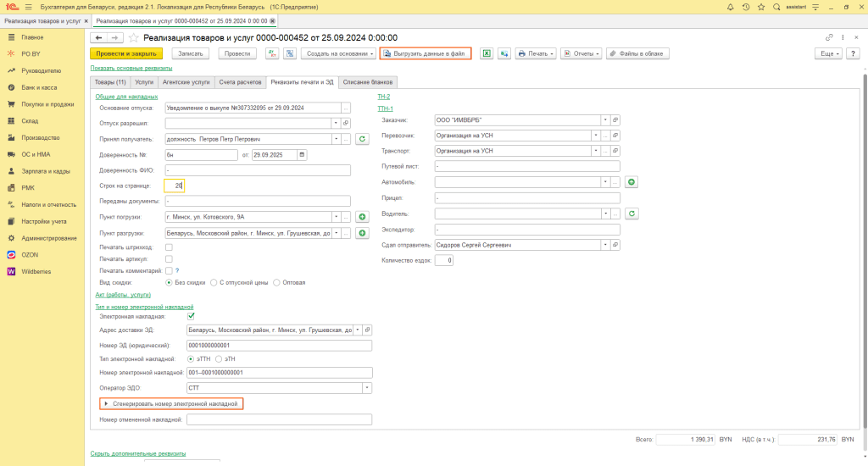Switch to the Товары (11) tab
Viewport: 868px width, 466px height.
[110, 82]
